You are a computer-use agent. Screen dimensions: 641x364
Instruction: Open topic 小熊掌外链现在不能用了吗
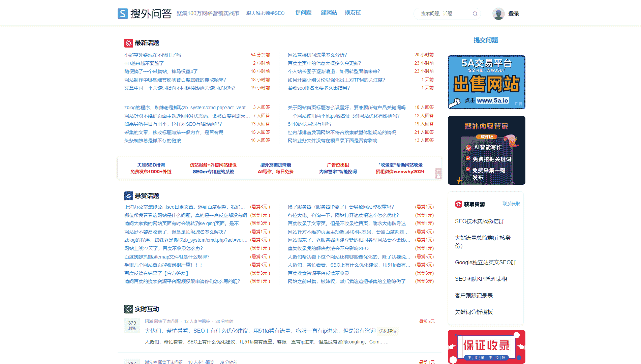tap(153, 55)
